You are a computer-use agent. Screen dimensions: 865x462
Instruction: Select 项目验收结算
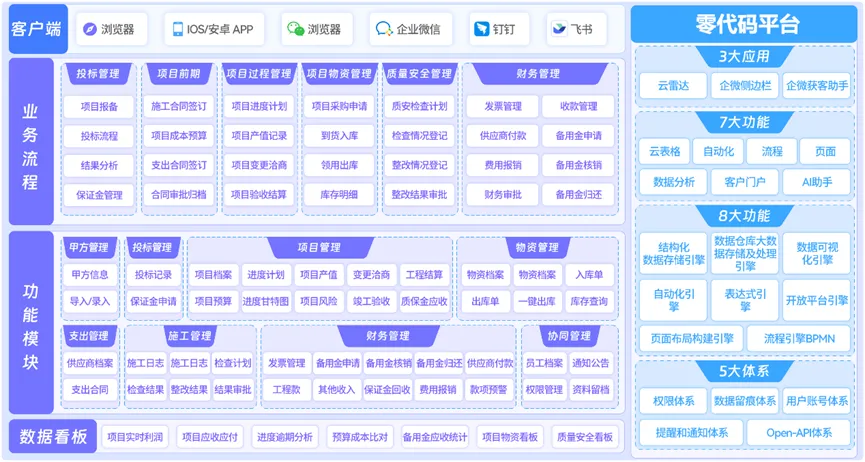(259, 195)
